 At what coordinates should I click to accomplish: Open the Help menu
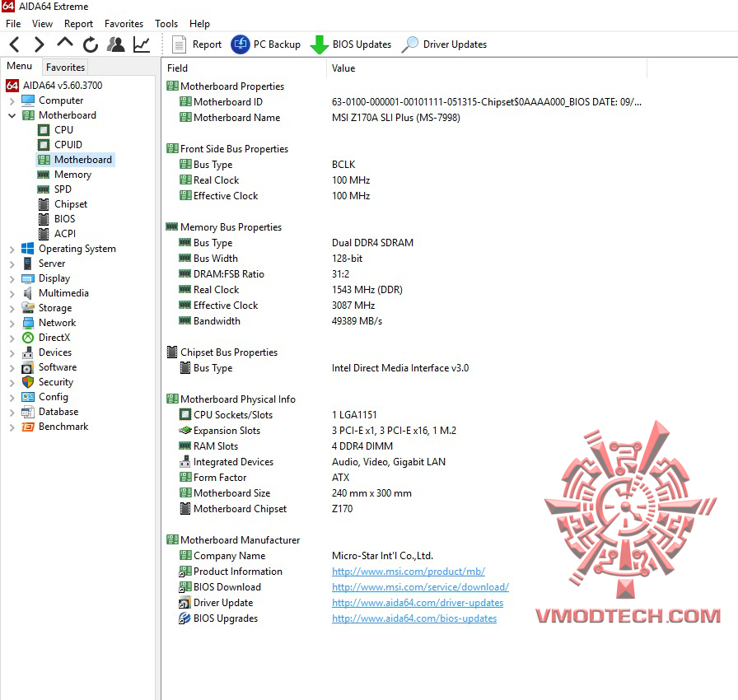click(199, 24)
